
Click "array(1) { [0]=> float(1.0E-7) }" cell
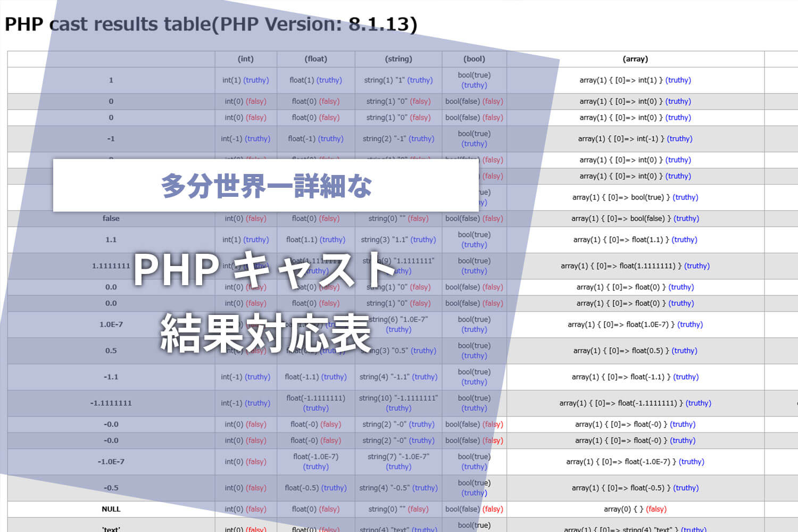(x=635, y=325)
